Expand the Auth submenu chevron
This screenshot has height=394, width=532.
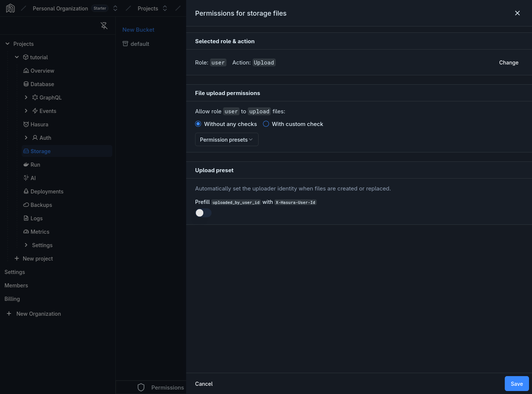[x=26, y=138]
